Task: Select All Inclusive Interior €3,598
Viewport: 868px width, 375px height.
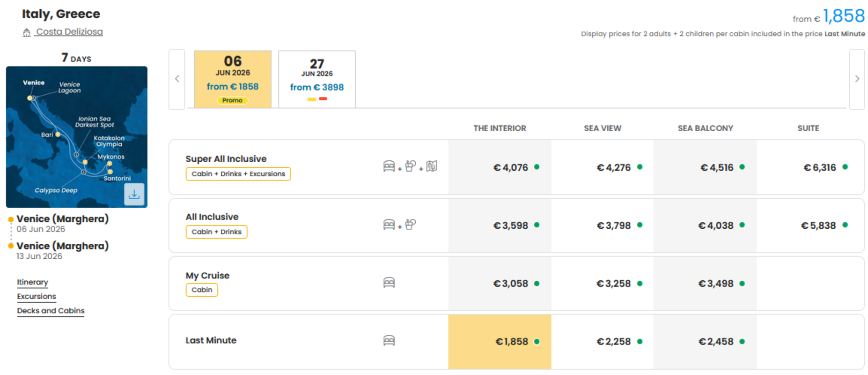Action: click(x=500, y=225)
